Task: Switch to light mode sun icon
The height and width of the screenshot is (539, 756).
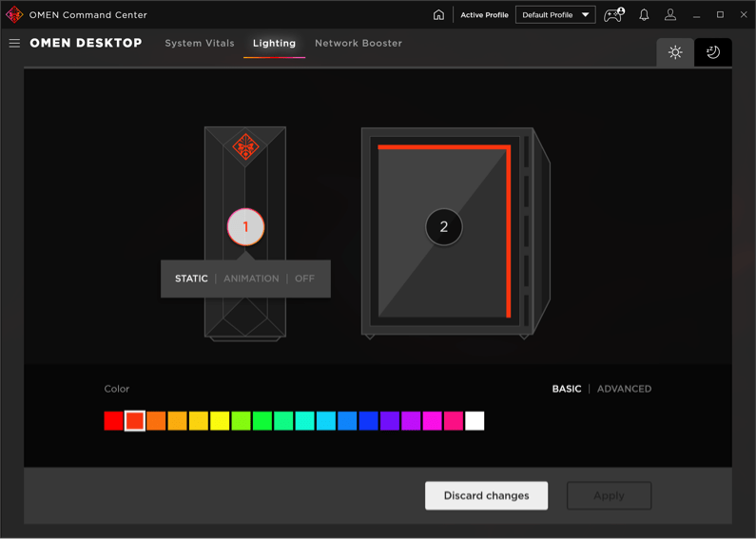Action: (x=675, y=52)
